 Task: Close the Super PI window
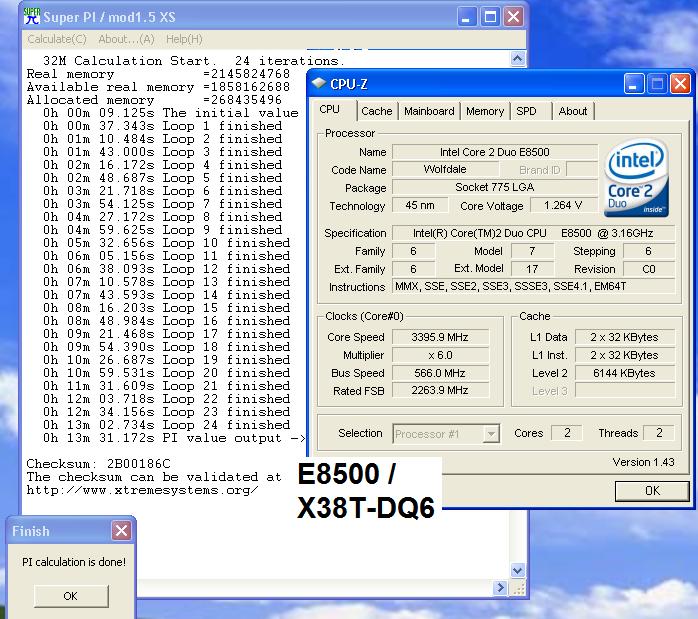(513, 17)
